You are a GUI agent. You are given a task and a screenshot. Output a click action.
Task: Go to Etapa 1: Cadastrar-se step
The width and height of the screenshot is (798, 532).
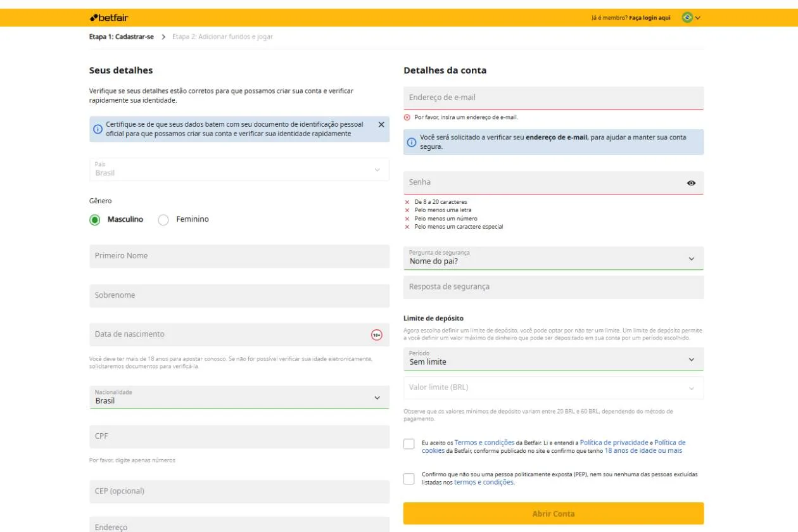coord(122,37)
